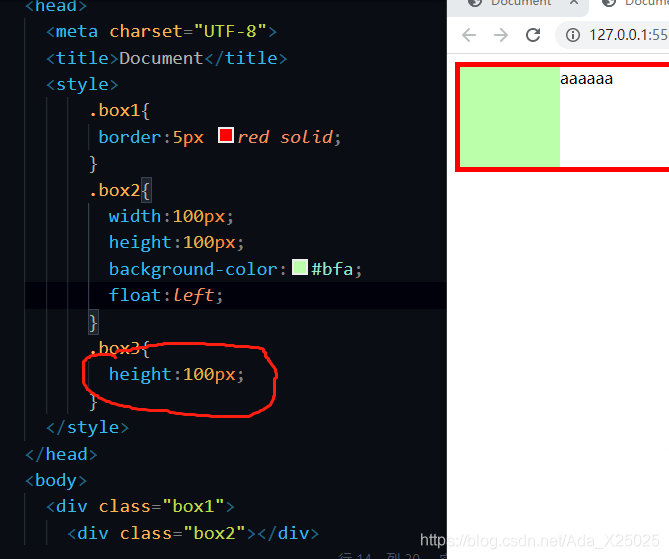669x559 pixels.
Task: Click the '<body>' tag line
Action: (x=56, y=480)
